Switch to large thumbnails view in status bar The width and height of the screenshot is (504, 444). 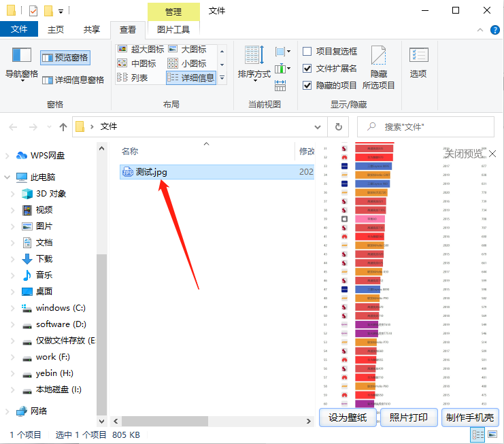click(492, 434)
